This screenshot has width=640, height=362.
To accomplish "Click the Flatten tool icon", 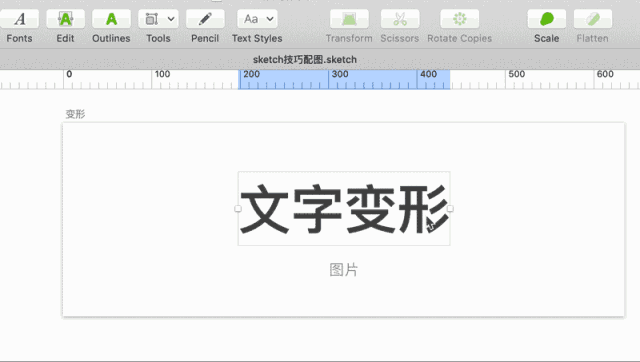I will coord(593,19).
